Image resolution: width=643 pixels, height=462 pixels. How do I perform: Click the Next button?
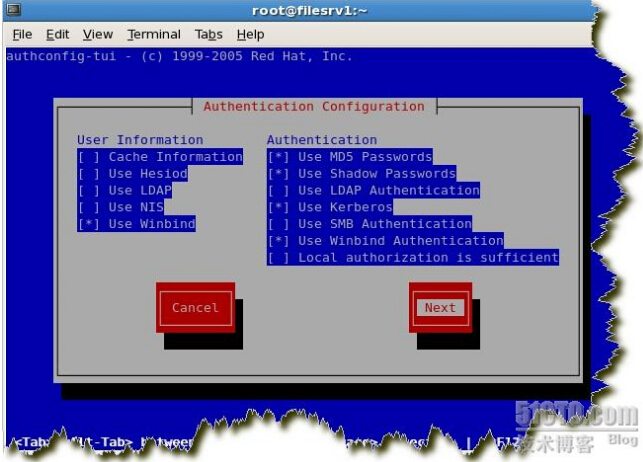(x=440, y=308)
